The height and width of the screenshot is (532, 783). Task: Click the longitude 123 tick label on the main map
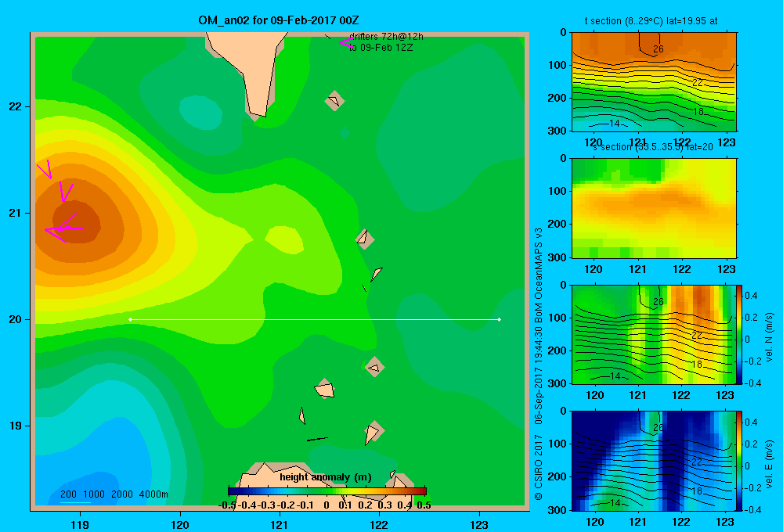coord(479,524)
